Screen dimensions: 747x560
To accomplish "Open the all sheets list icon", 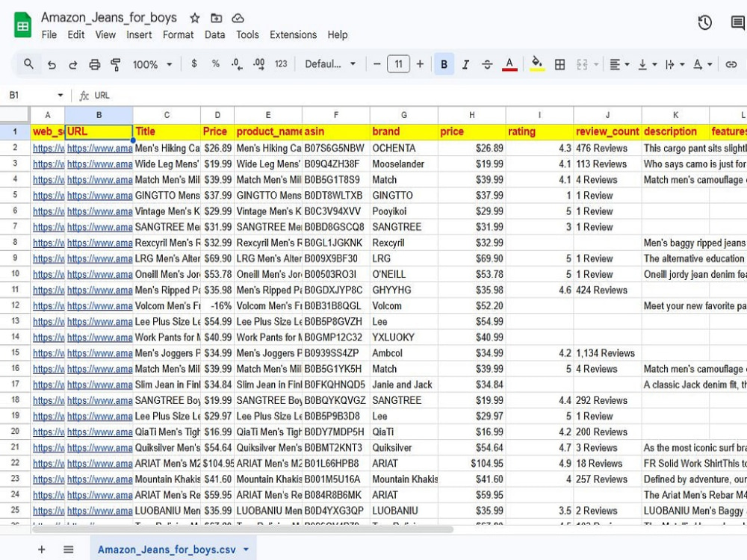I will (x=69, y=549).
